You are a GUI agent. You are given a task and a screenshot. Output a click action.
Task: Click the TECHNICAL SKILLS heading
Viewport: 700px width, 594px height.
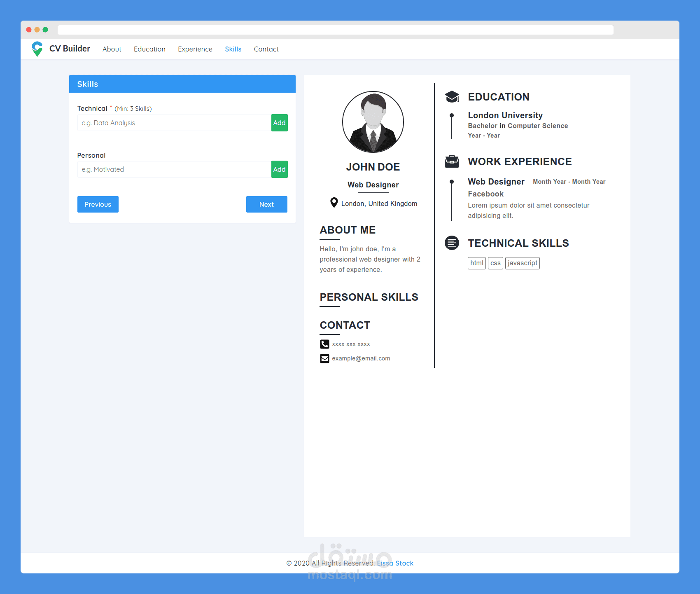point(518,243)
